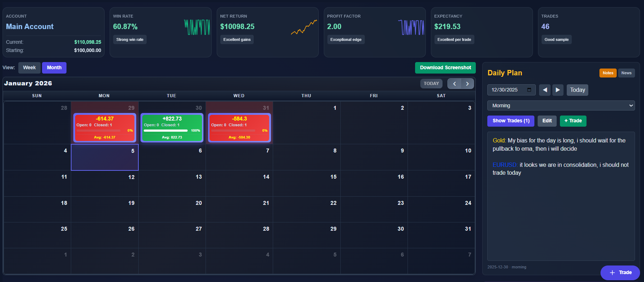
Task: Open the +822.73 trade card on Dec 30
Action: pyautogui.click(x=172, y=128)
